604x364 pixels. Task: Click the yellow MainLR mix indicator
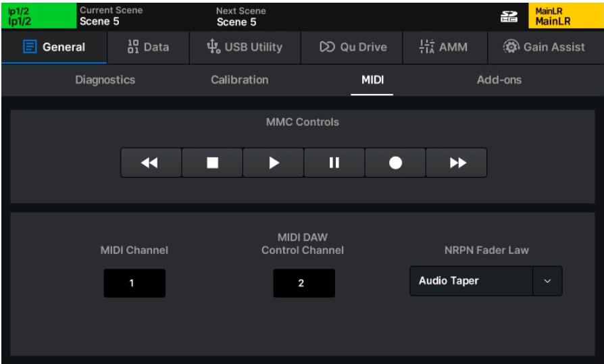(566, 16)
